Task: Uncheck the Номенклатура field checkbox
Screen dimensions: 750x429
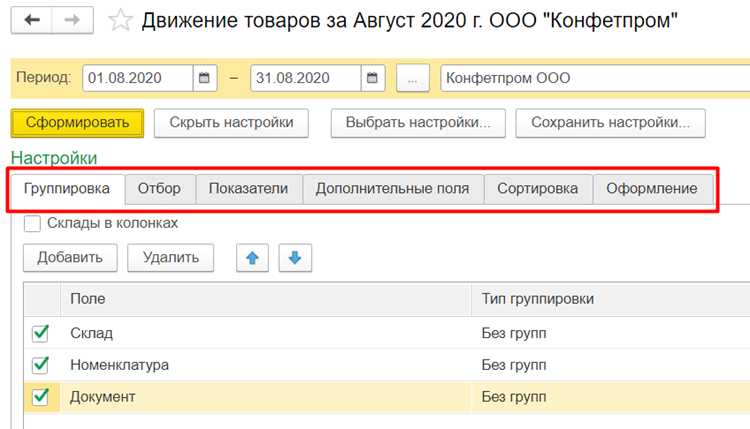Action: coord(40,365)
